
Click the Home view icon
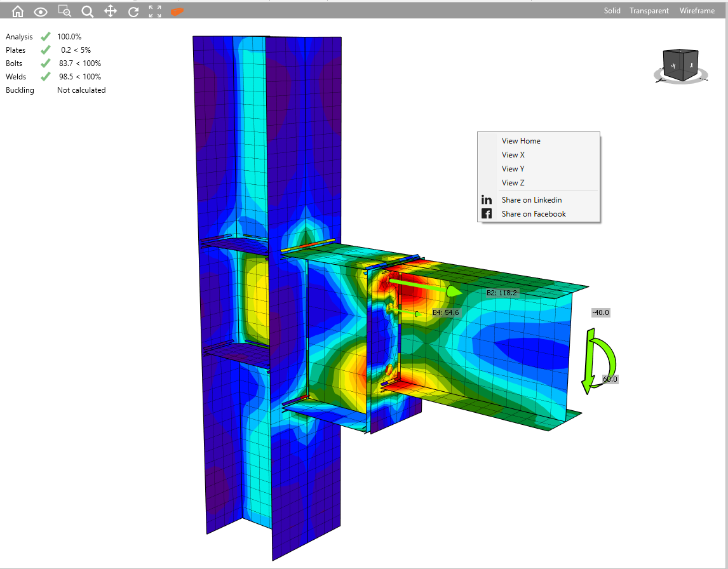click(x=18, y=11)
